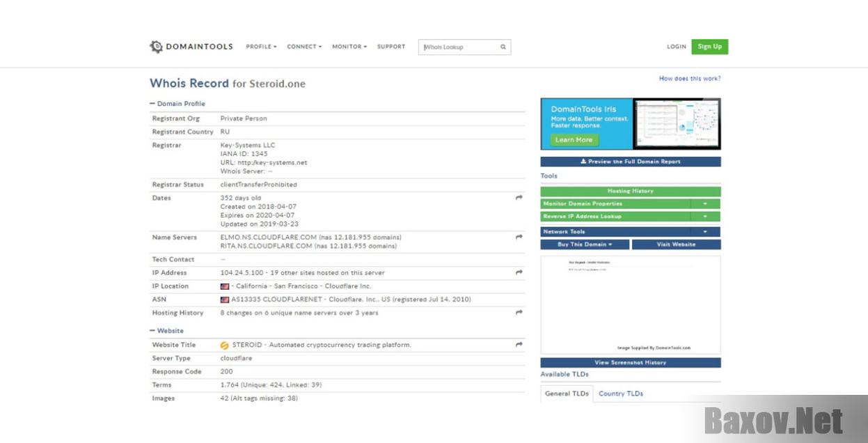The width and height of the screenshot is (868, 443).
Task: Select the Country TLDs tab
Action: 621,394
